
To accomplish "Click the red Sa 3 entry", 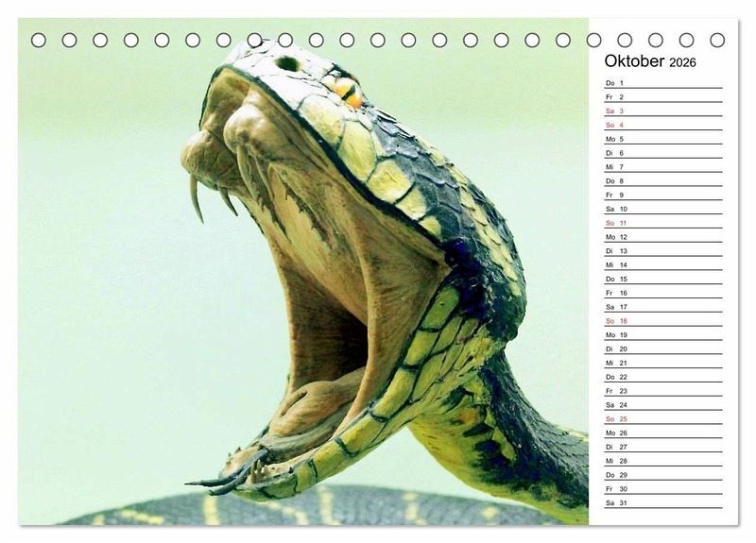I will point(663,111).
